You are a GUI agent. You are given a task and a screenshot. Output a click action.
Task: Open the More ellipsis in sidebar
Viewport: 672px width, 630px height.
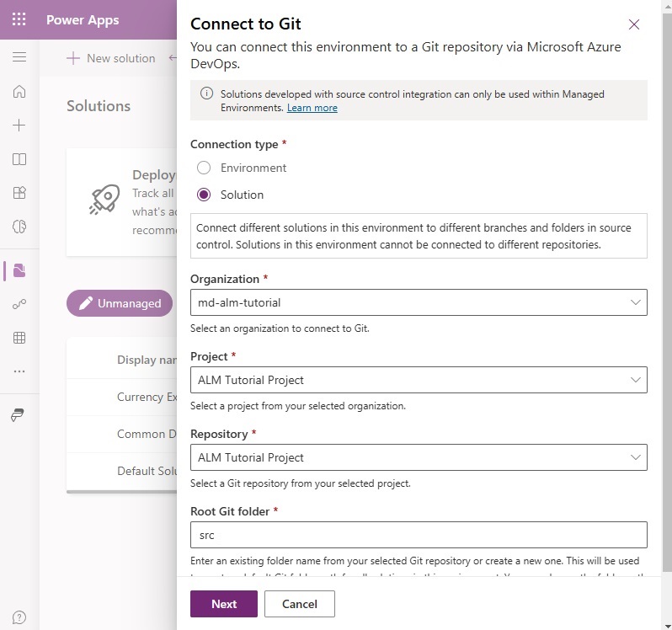[x=19, y=371]
